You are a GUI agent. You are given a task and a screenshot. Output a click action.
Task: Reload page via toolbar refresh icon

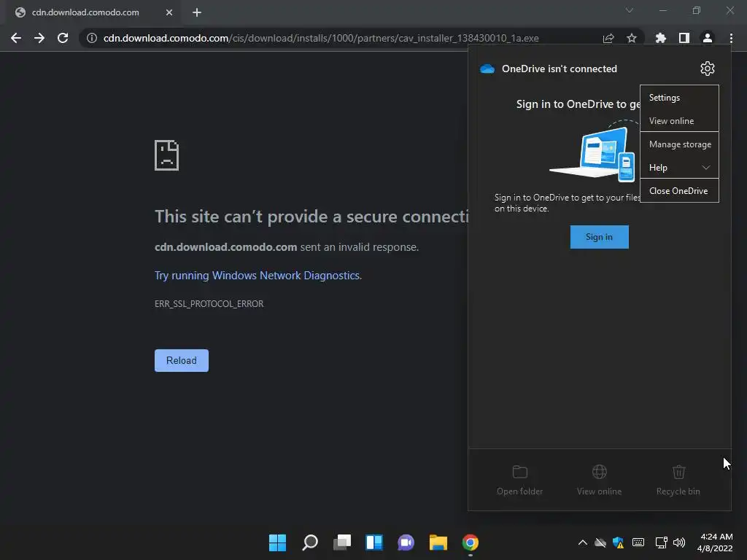pyautogui.click(x=63, y=38)
